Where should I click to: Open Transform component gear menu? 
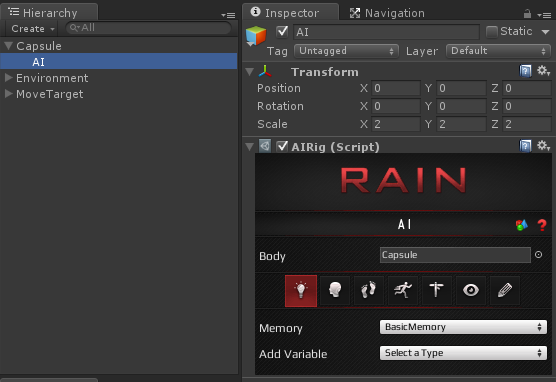point(543,71)
